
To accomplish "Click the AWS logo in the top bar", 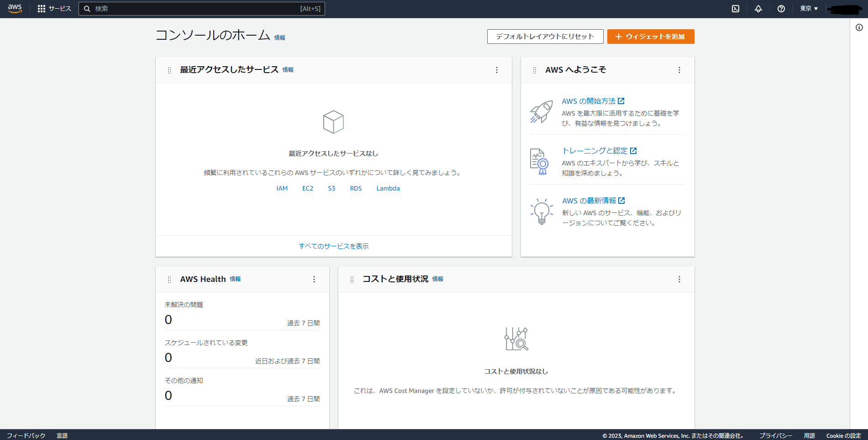I will (x=15, y=9).
